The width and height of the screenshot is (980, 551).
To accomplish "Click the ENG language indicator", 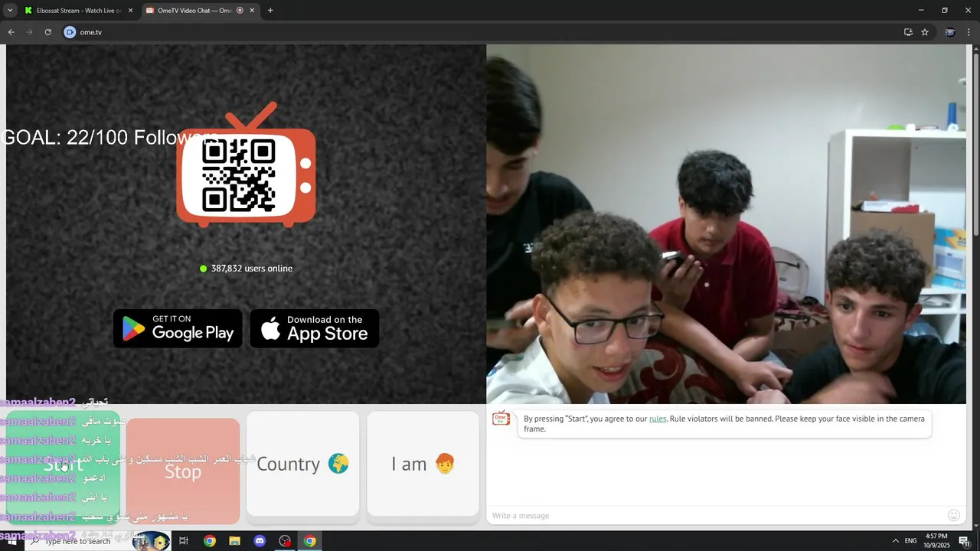I will point(911,541).
